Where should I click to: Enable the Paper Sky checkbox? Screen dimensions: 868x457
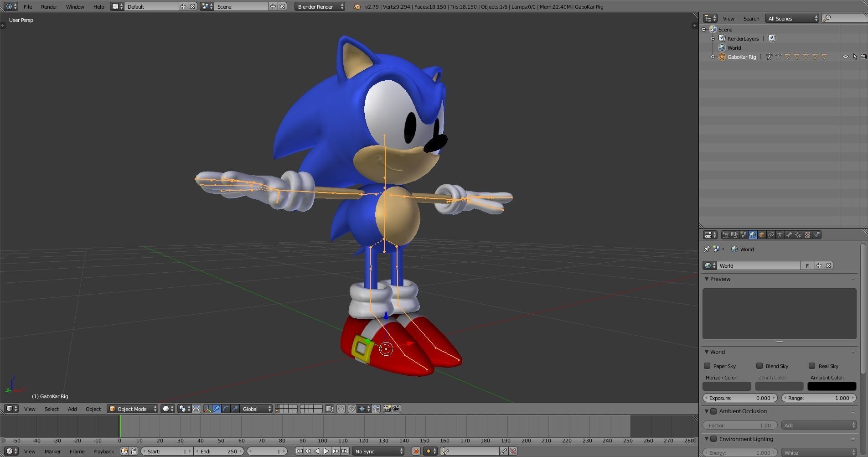click(707, 366)
